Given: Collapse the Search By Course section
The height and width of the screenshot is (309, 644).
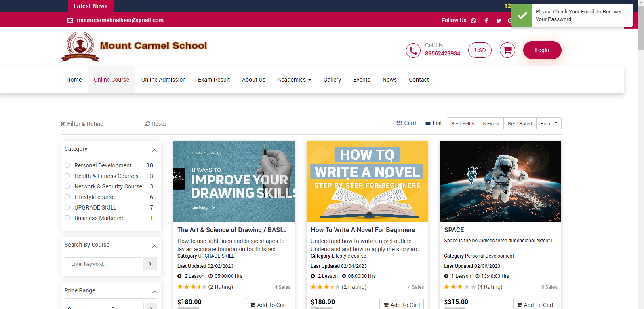Looking at the screenshot, I should click(x=154, y=246).
